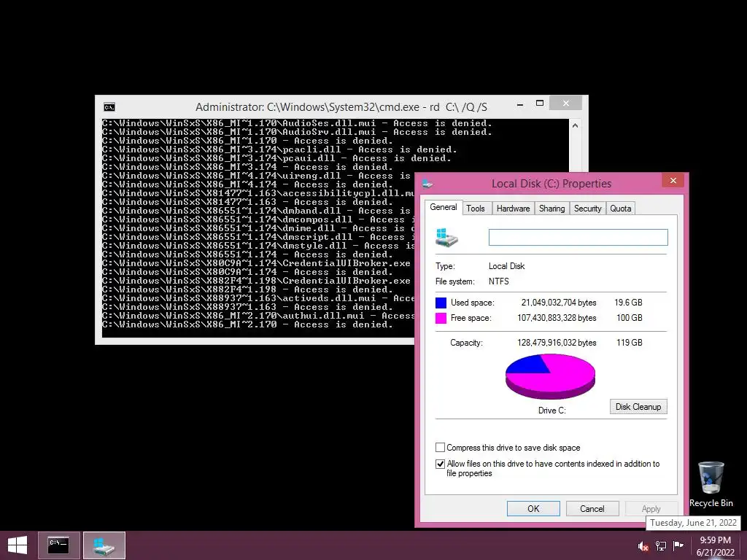Uncheck allow files to be indexed checkbox
This screenshot has height=560, width=747.
point(440,464)
